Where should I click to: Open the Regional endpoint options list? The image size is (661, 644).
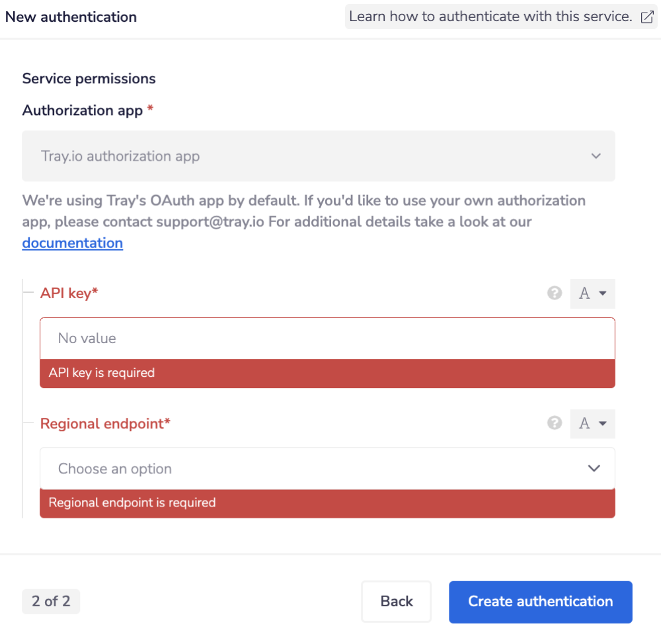(x=327, y=467)
